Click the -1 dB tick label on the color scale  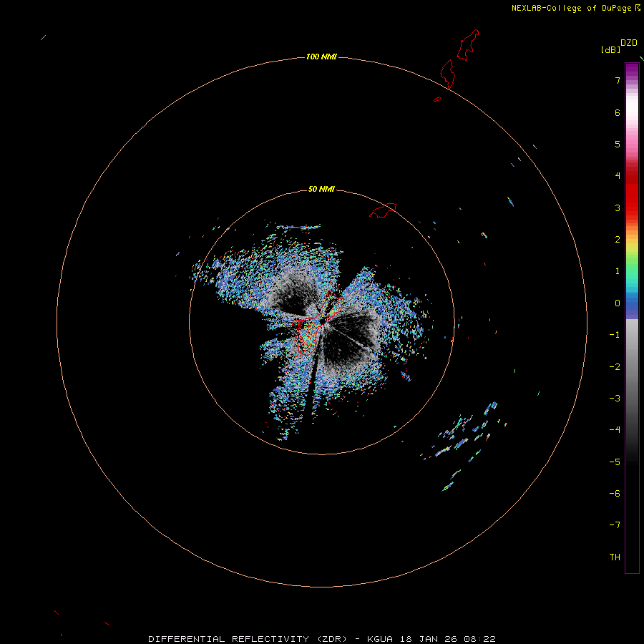[x=615, y=335]
